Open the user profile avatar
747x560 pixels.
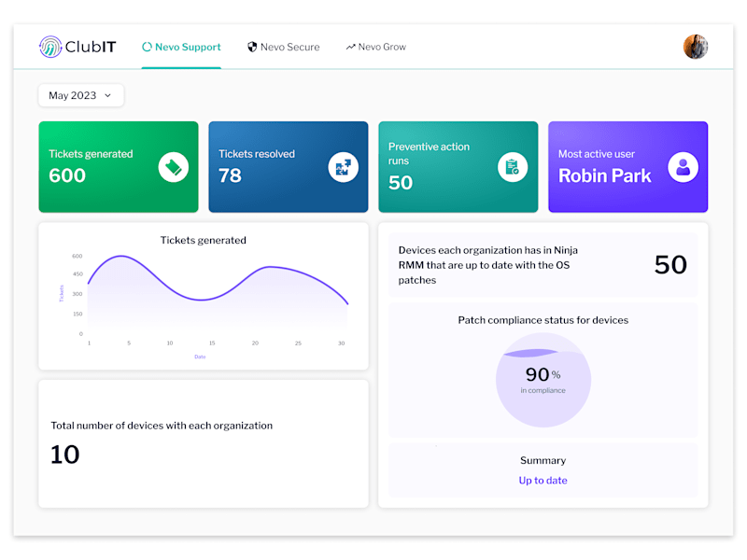pyautogui.click(x=696, y=47)
